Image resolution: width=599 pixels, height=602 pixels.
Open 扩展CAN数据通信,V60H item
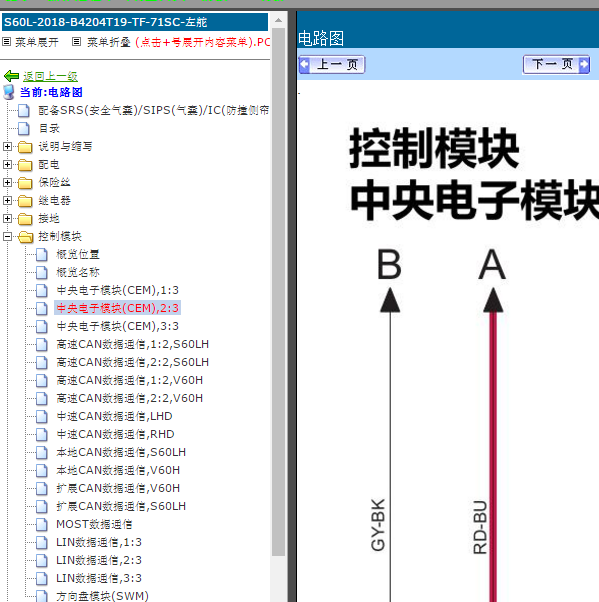(x=118, y=488)
